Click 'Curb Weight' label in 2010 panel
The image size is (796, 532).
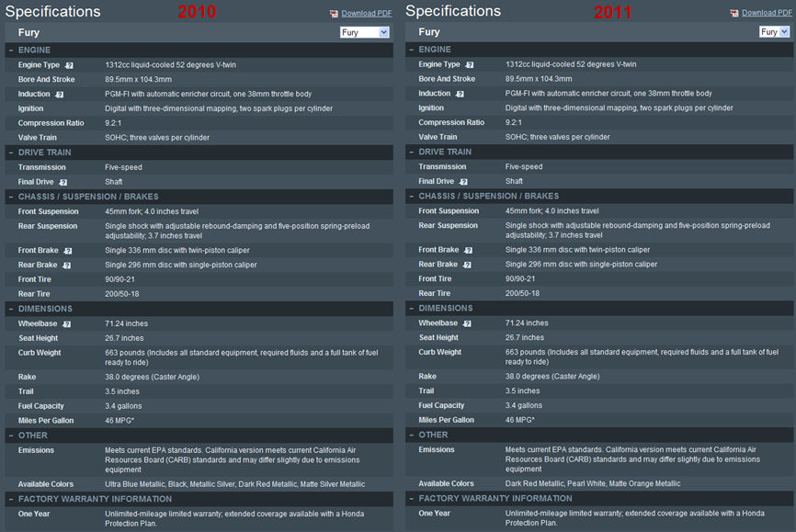point(40,353)
